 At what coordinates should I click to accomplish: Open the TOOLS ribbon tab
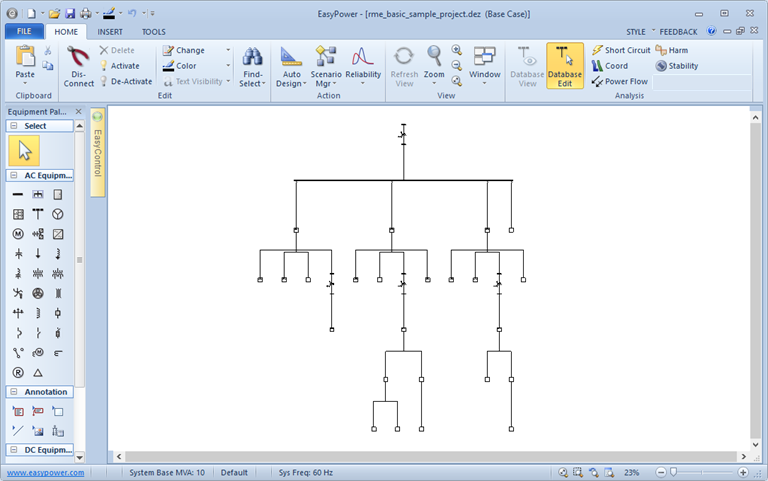[x=154, y=32]
